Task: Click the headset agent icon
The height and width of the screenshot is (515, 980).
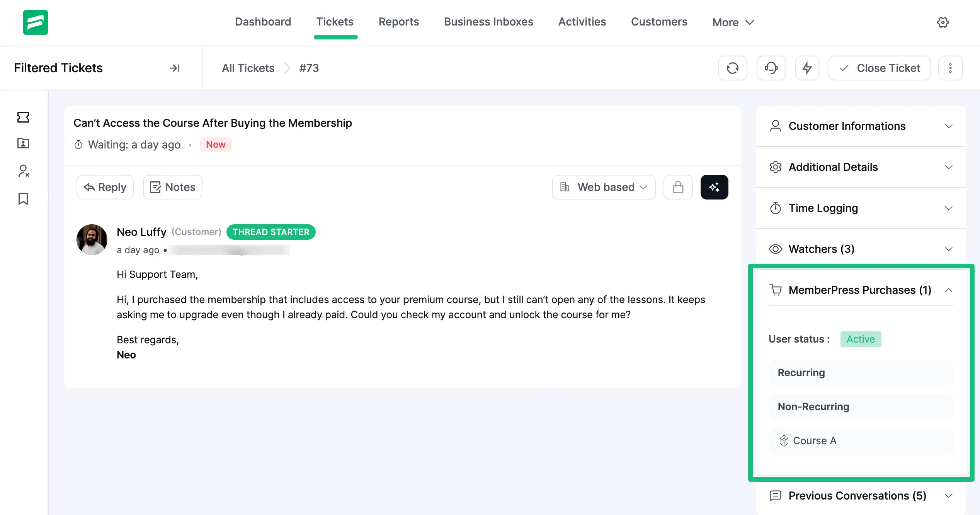Action: tap(771, 68)
